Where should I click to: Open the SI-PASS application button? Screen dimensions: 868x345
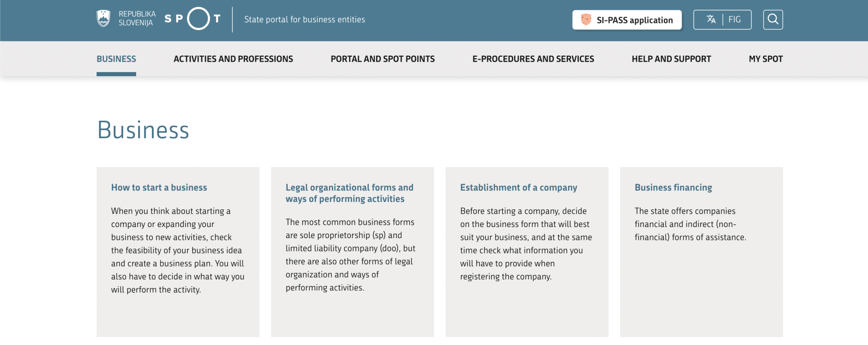click(x=627, y=20)
